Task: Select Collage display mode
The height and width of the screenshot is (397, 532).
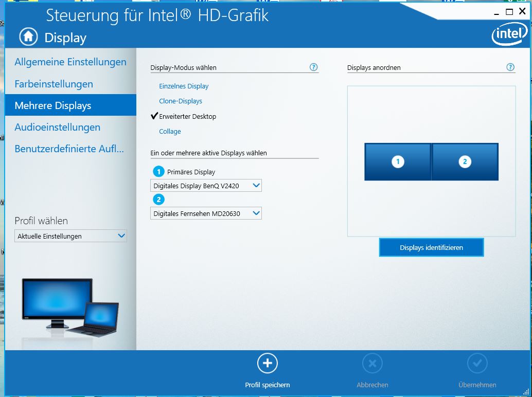Action: point(170,131)
